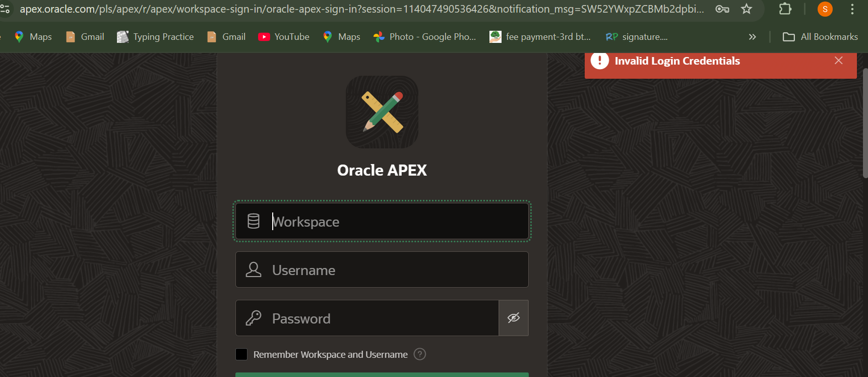This screenshot has width=868, height=377.
Task: Open the Chrome three-dot menu
Action: 852,9
